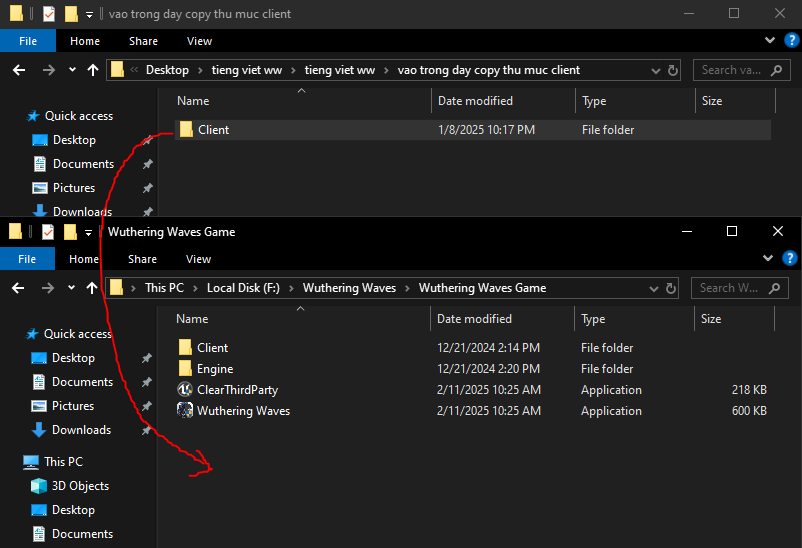The width and height of the screenshot is (802, 548).
Task: Go back in the top Explorer window
Action: click(x=19, y=70)
